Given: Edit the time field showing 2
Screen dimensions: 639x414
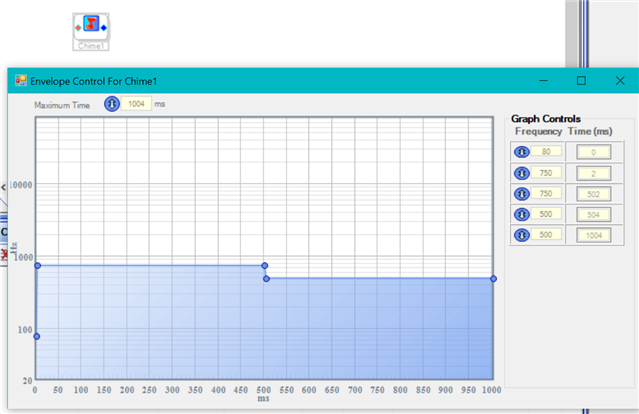Looking at the screenshot, I should pyautogui.click(x=593, y=173).
